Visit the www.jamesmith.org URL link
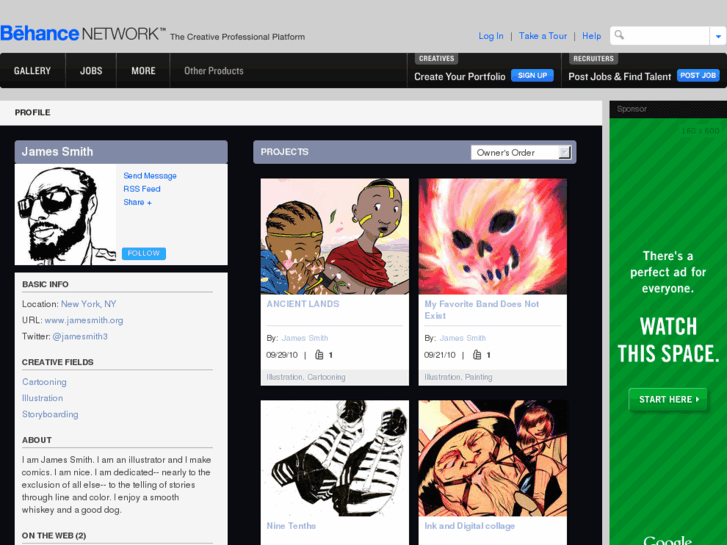This screenshot has width=727, height=545. click(x=84, y=320)
